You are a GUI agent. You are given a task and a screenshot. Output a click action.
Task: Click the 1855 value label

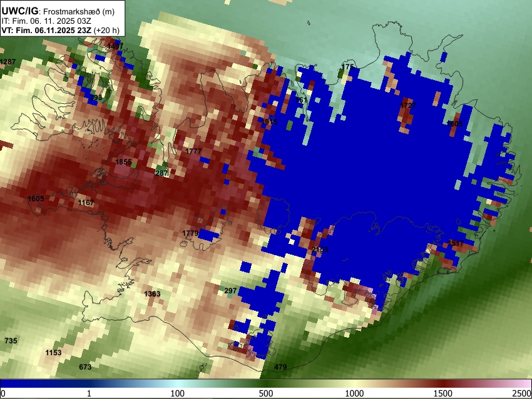pos(123,162)
